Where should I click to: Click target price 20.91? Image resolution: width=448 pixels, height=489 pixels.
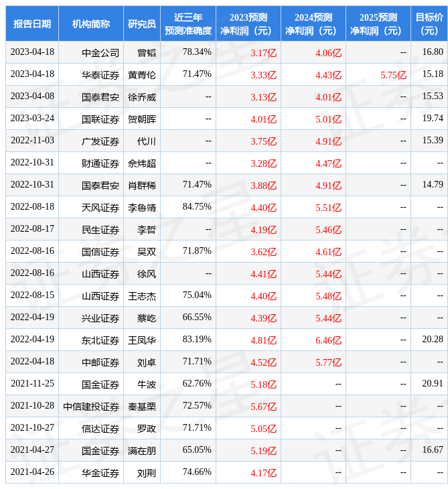pos(433,384)
